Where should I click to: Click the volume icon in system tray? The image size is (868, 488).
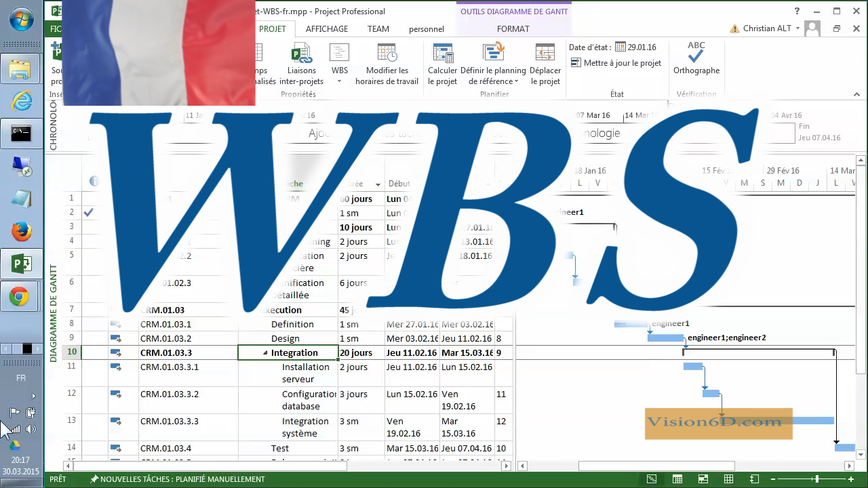[x=31, y=429]
